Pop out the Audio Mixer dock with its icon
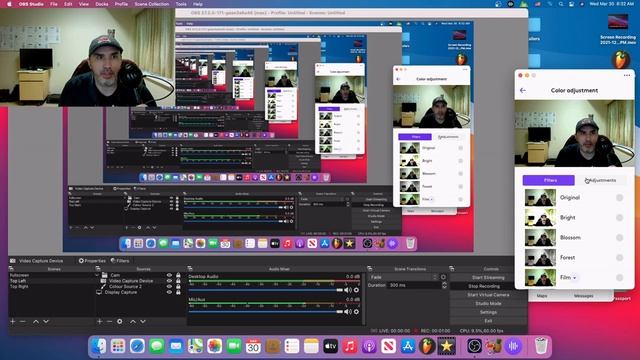This screenshot has height=360, width=640. (x=190, y=269)
